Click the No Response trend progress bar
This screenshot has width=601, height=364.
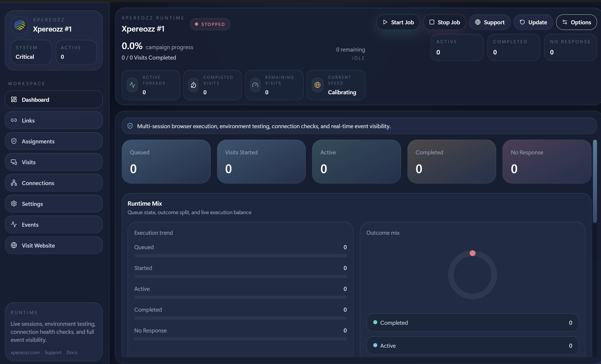point(240,339)
